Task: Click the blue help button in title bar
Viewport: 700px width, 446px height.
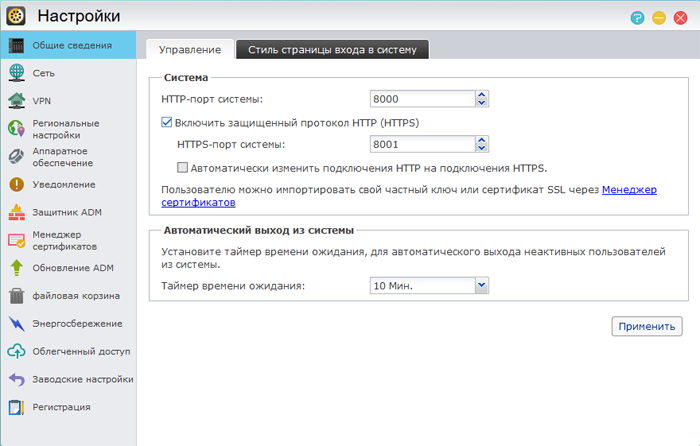Action: click(x=637, y=17)
